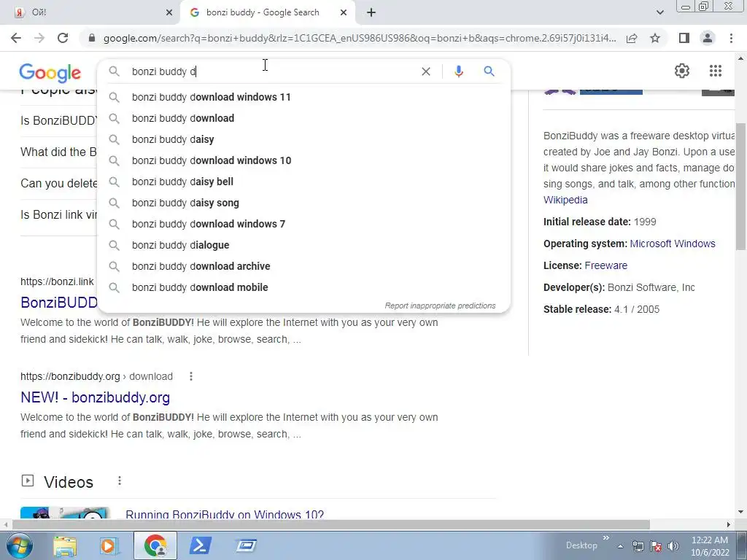
Task: Click Report inappropriate predictions
Action: point(440,306)
